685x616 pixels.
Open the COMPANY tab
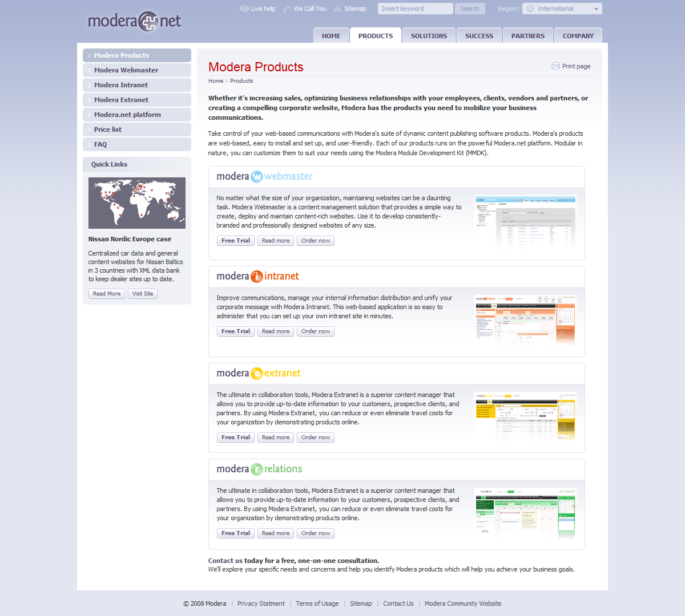click(578, 35)
